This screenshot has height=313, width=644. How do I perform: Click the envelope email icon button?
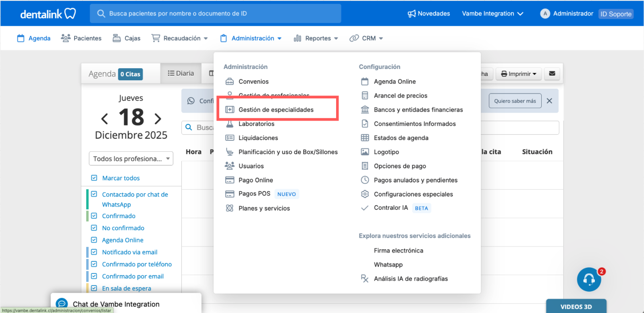(x=552, y=74)
